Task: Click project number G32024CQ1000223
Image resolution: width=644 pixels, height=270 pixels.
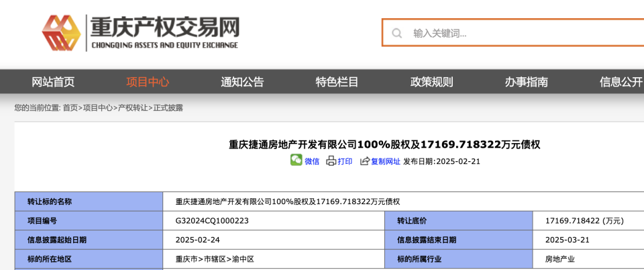Action: click(212, 221)
